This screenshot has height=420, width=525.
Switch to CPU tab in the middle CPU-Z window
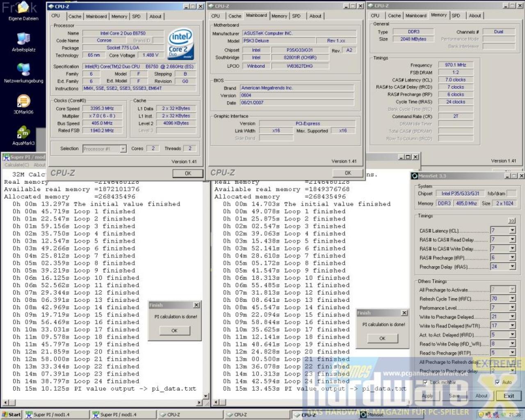click(216, 16)
